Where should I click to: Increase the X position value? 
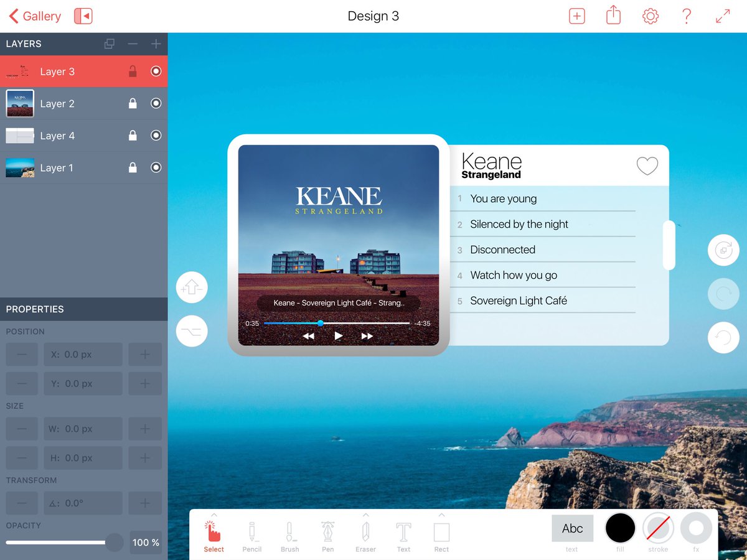point(145,354)
